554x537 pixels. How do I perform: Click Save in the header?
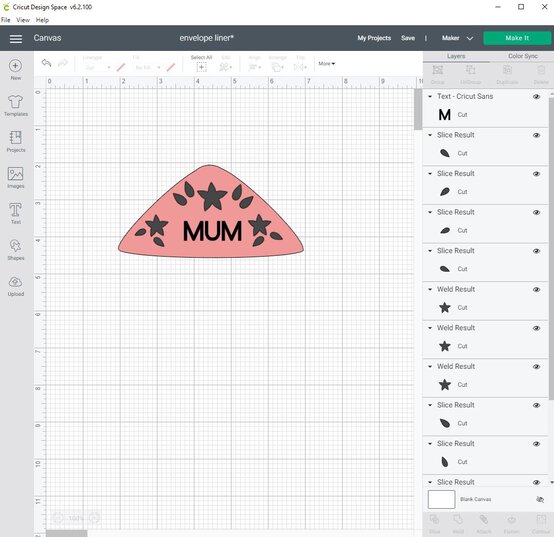tap(408, 38)
